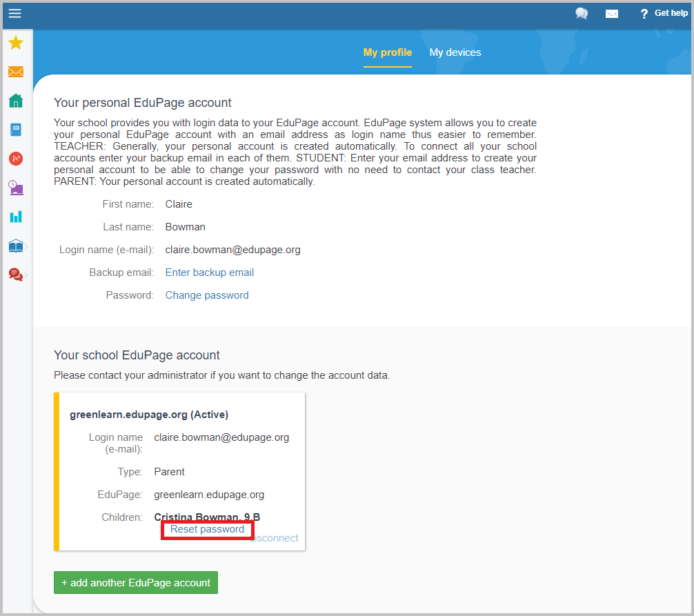Image resolution: width=694 pixels, height=616 pixels.
Task: Go to the green home icon
Action: tap(16, 101)
